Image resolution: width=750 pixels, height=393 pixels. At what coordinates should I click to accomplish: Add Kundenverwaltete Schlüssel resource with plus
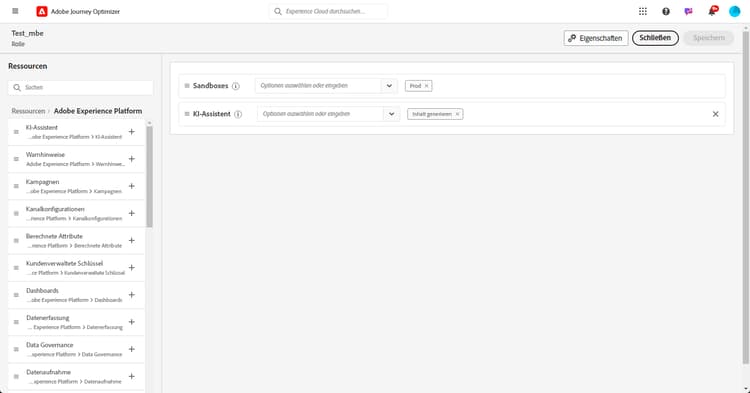point(132,268)
